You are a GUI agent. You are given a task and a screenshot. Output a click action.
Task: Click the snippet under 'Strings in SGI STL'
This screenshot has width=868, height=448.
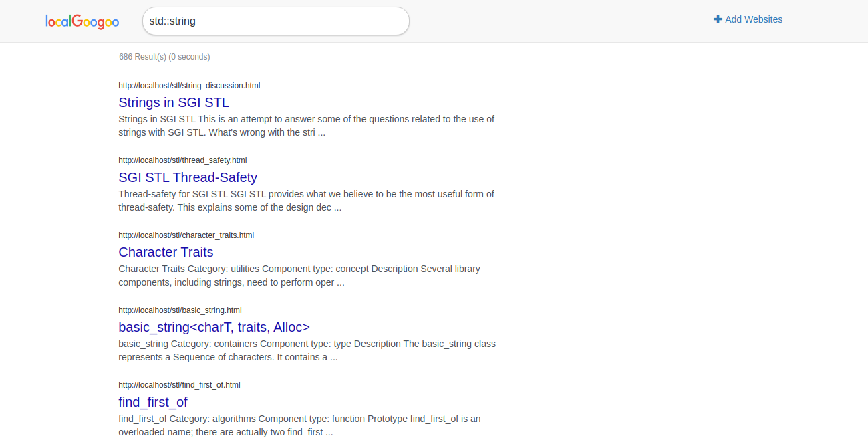click(306, 126)
